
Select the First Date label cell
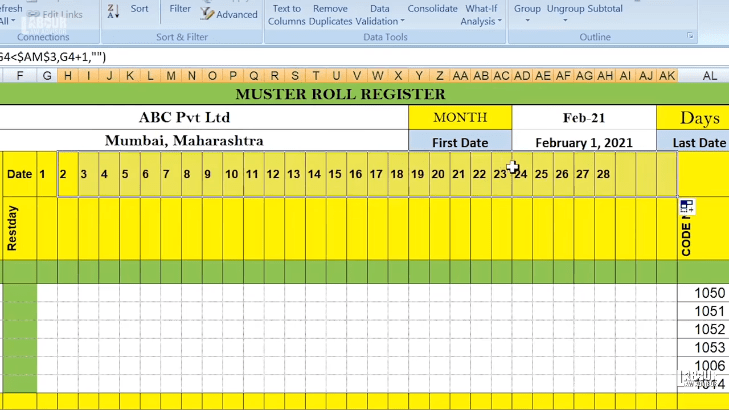tap(460, 142)
